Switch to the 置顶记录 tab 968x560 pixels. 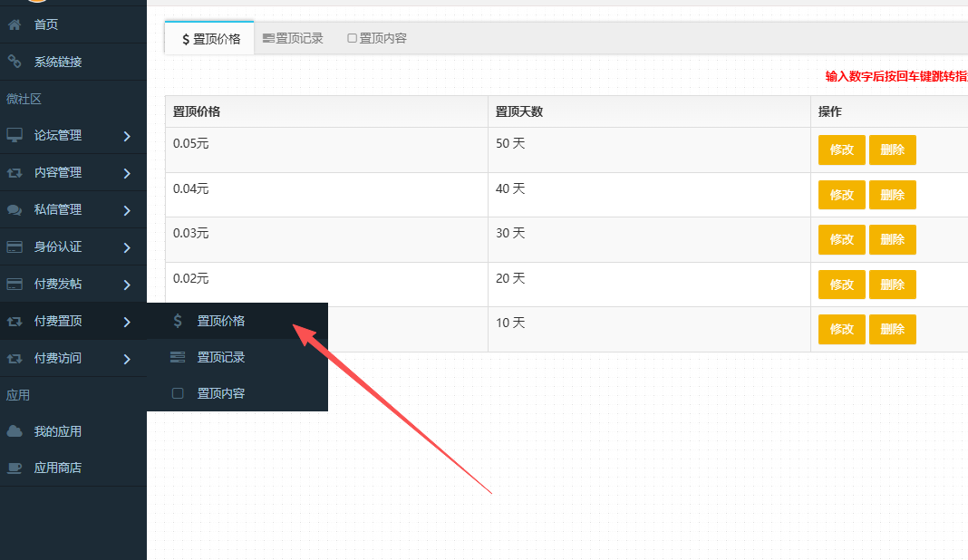pyautogui.click(x=293, y=38)
